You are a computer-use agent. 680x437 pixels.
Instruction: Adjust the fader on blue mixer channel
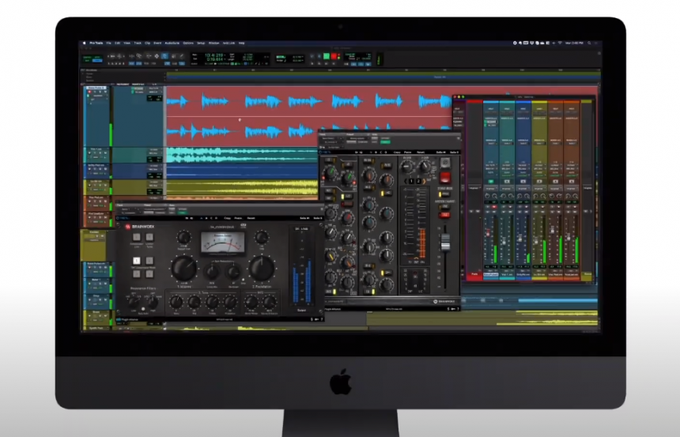520,238
